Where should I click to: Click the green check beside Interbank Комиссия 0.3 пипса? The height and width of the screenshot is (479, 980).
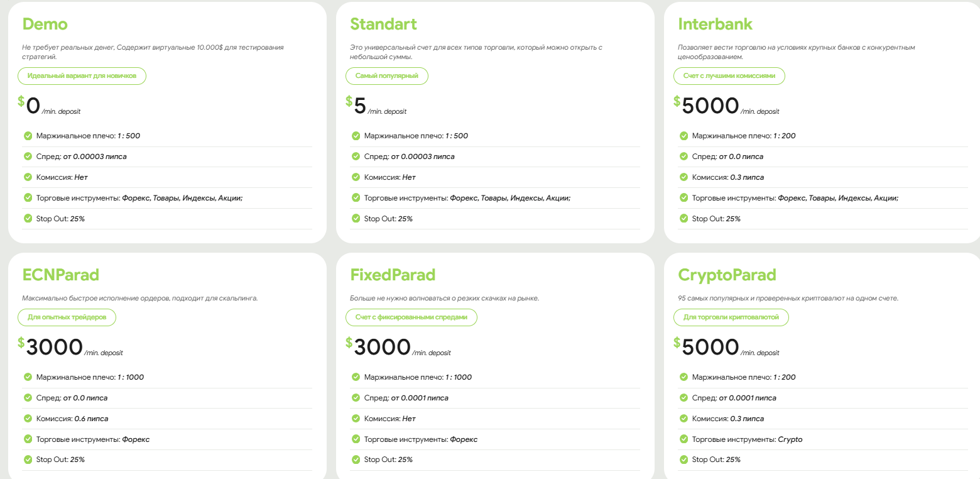coord(683,177)
